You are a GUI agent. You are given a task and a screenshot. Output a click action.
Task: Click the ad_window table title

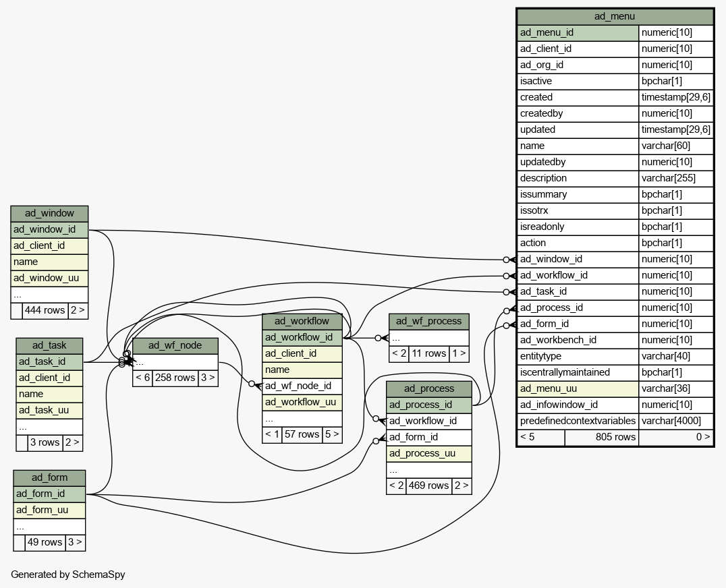pos(49,213)
